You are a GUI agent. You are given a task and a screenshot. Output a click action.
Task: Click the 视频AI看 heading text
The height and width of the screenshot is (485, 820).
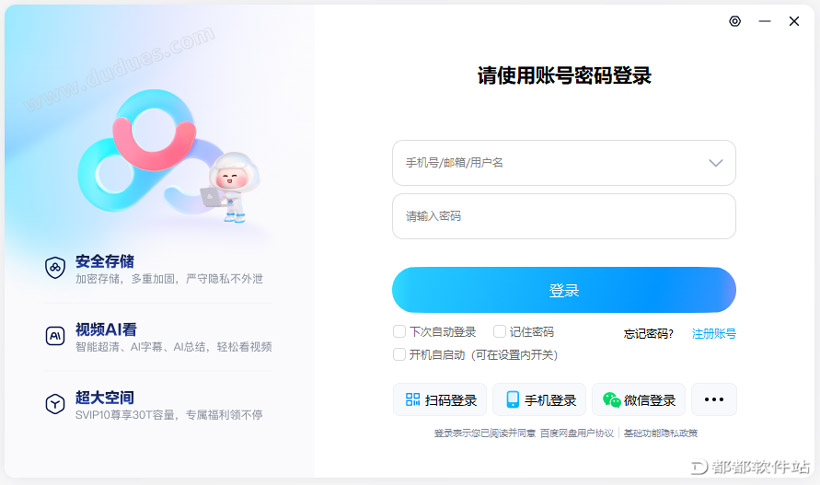point(106,329)
